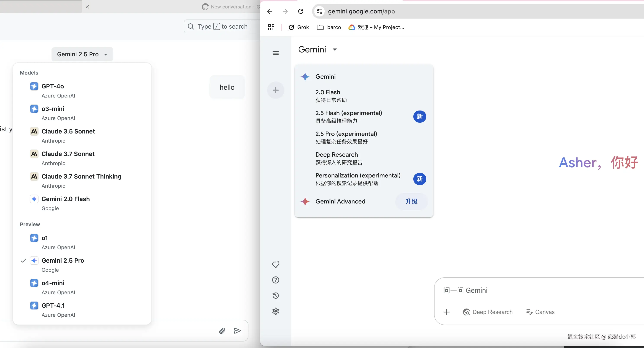Toggle the Gemini title dropdown arrow
The width and height of the screenshot is (644, 348).
335,50
